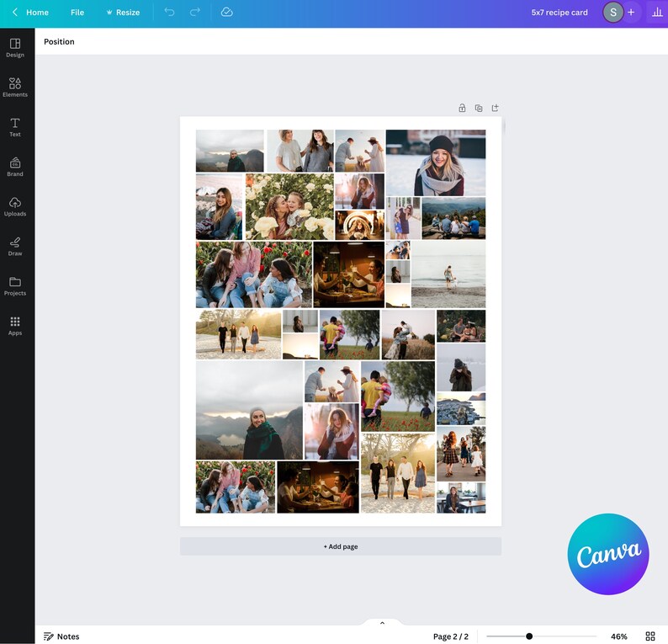Open the Resize menu

point(123,13)
